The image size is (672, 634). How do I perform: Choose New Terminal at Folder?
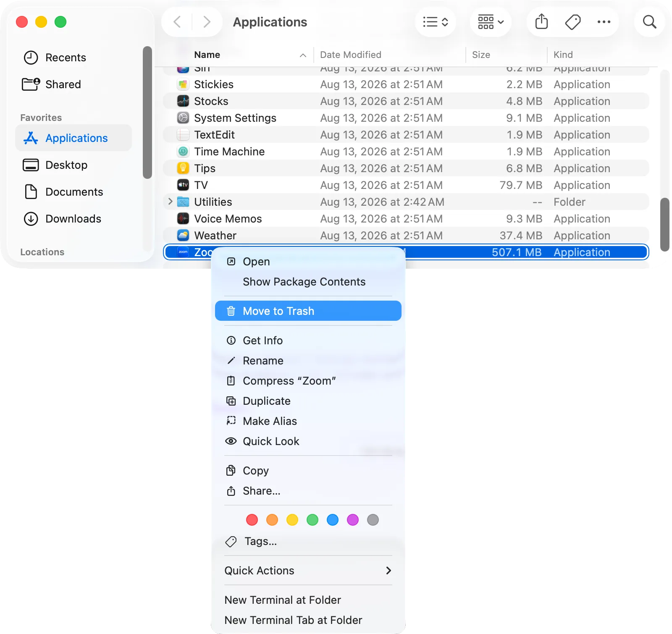click(308, 600)
